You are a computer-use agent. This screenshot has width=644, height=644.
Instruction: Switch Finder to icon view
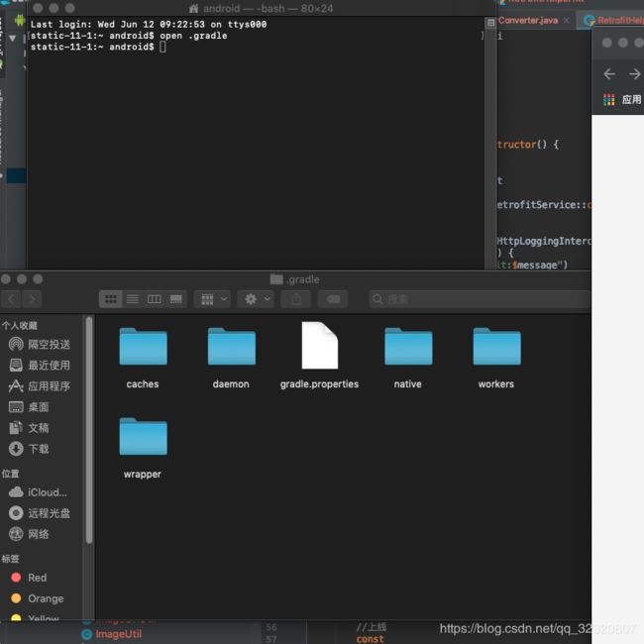point(111,299)
